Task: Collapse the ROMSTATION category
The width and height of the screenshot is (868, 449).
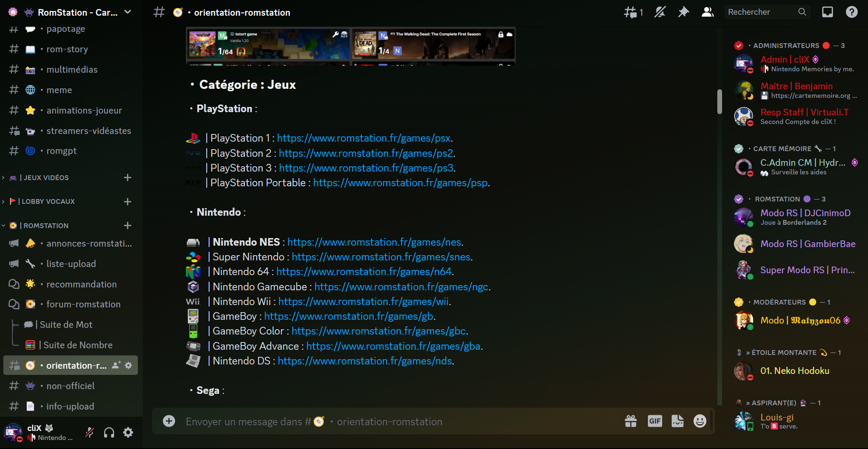Action: [x=46, y=226]
